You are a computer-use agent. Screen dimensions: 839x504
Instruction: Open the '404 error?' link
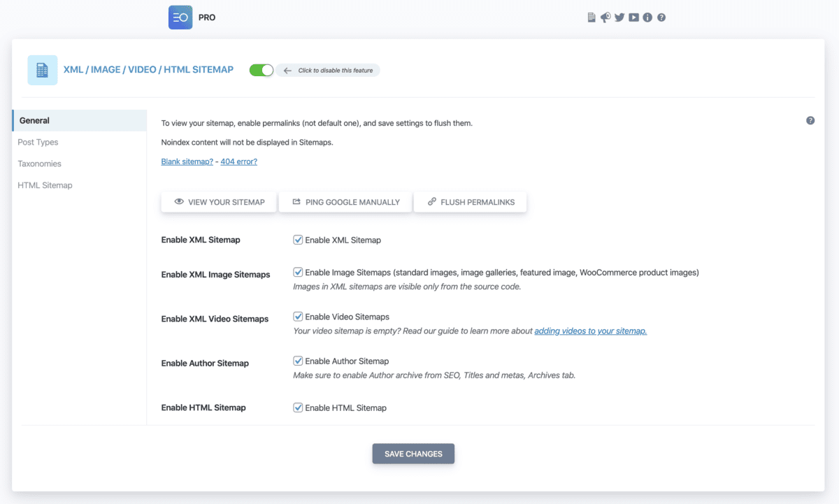click(238, 161)
